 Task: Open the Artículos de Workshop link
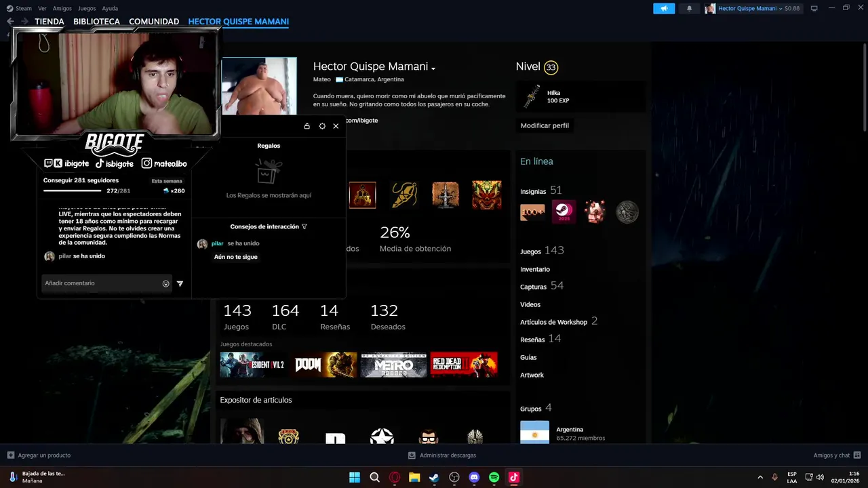coord(553,322)
